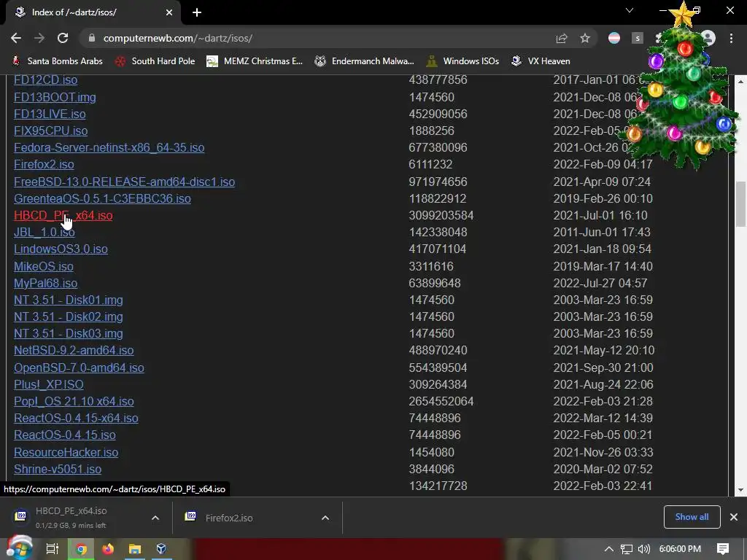The height and width of the screenshot is (560, 747).
Task: Click the Firefox2.iso link in listing
Action: pos(44,164)
